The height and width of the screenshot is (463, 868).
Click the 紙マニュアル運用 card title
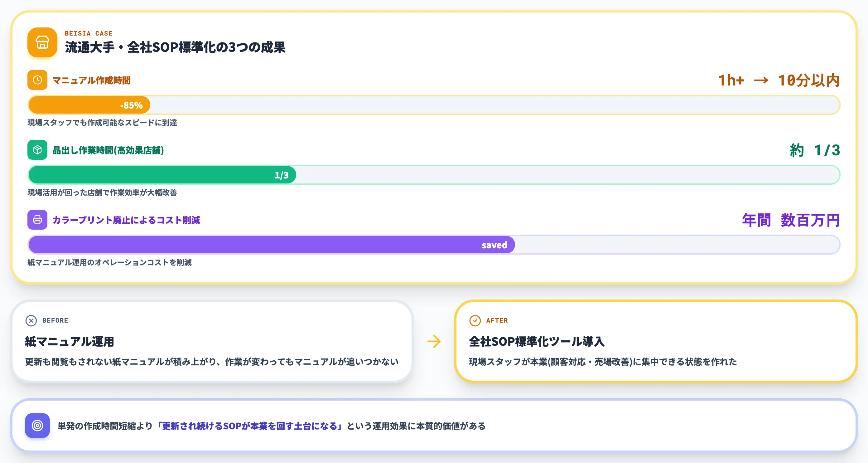[x=70, y=342]
